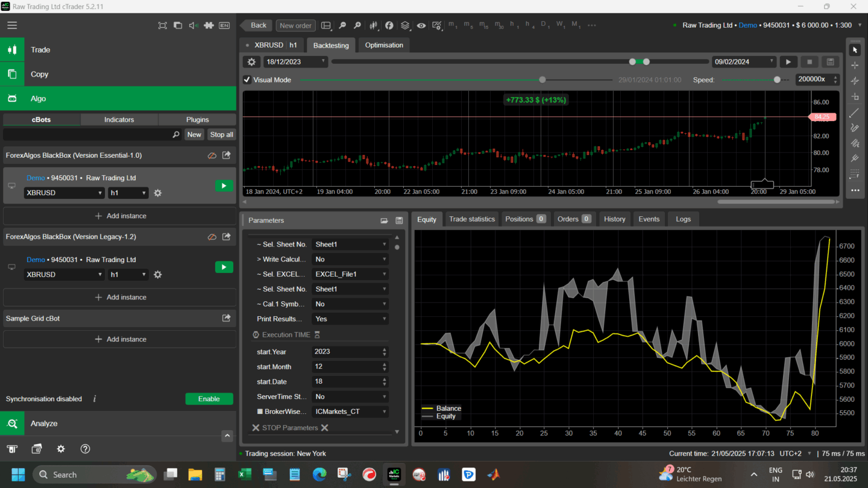The image size is (868, 488).
Task: Open the Print Results Yes dropdown
Action: click(350, 319)
